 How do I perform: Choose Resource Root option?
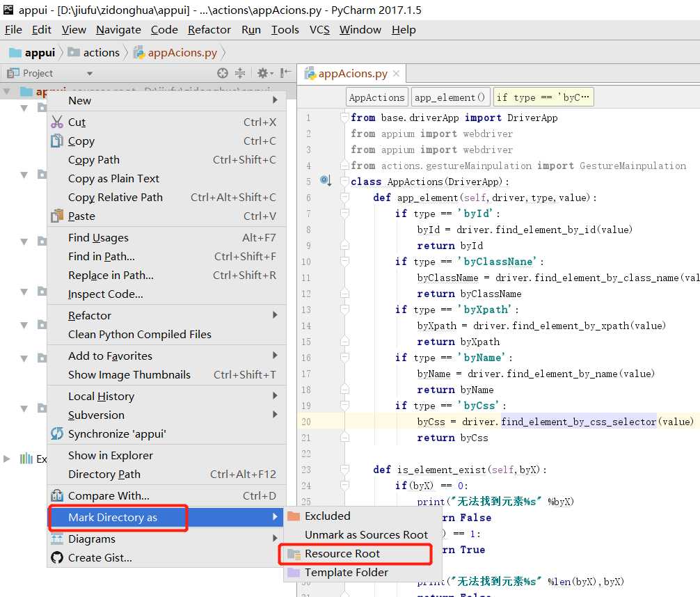(x=363, y=554)
